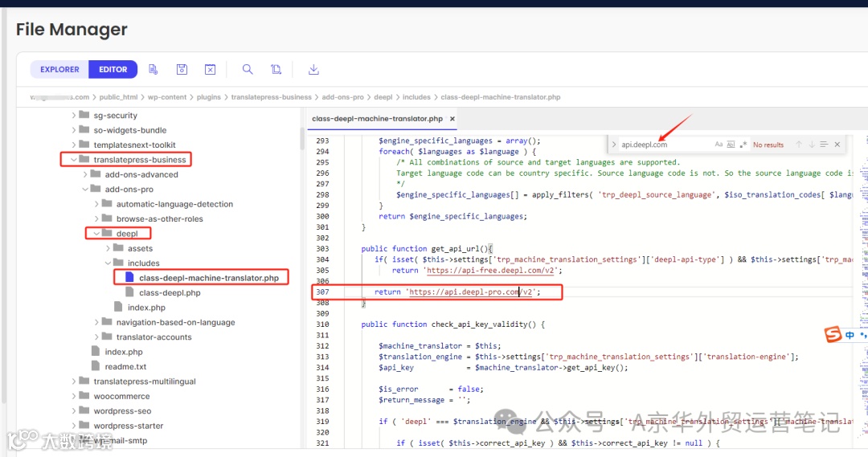Click plugins in the breadcrumb
This screenshot has width=868, height=457.
click(209, 97)
